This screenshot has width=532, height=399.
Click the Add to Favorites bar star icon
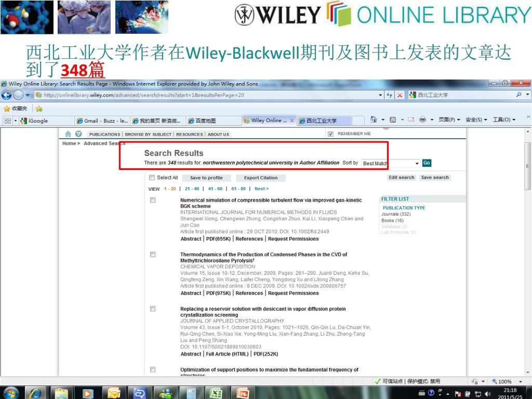point(39,109)
